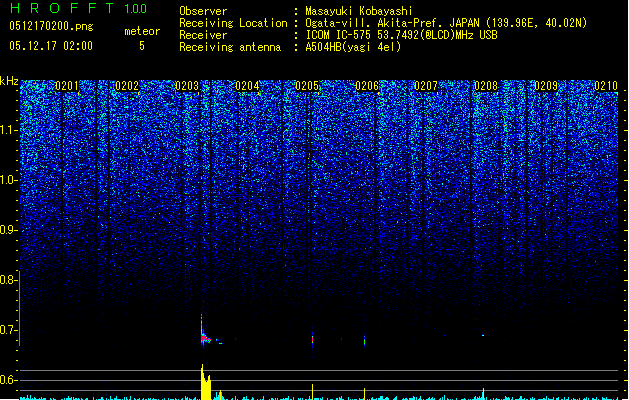Click the observer name Masayuki Kobayashi

pyautogui.click(x=359, y=11)
